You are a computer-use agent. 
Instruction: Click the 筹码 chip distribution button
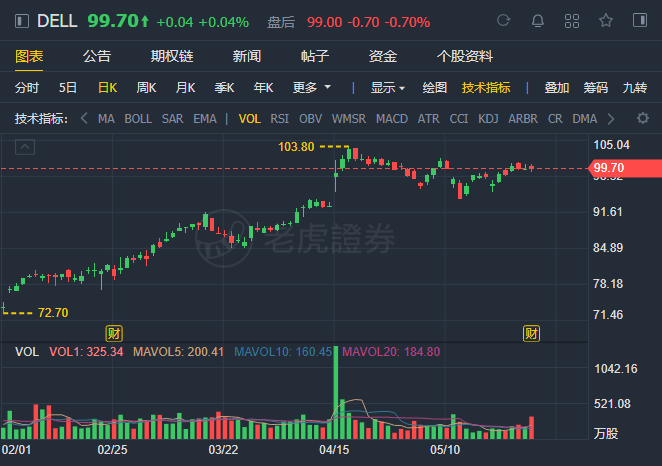(596, 88)
